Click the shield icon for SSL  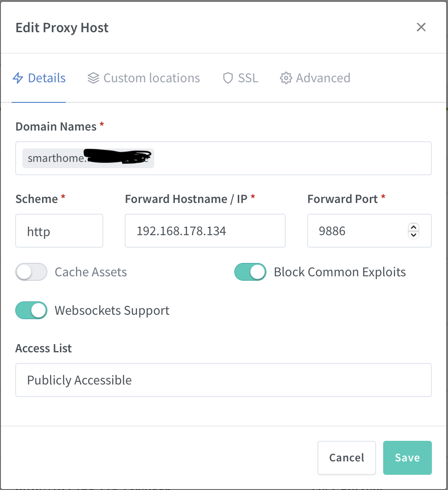coord(228,78)
